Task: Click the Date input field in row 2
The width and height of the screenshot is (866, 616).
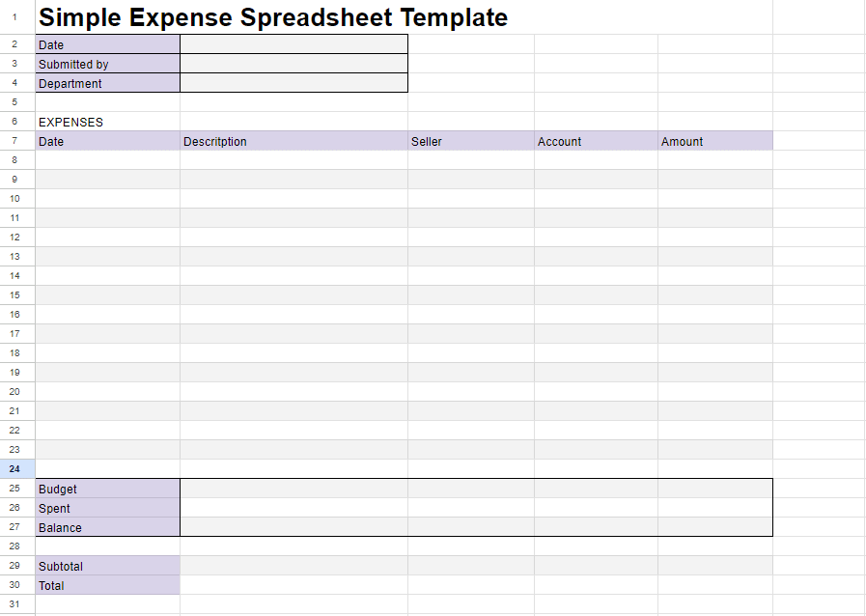Action: [x=293, y=44]
